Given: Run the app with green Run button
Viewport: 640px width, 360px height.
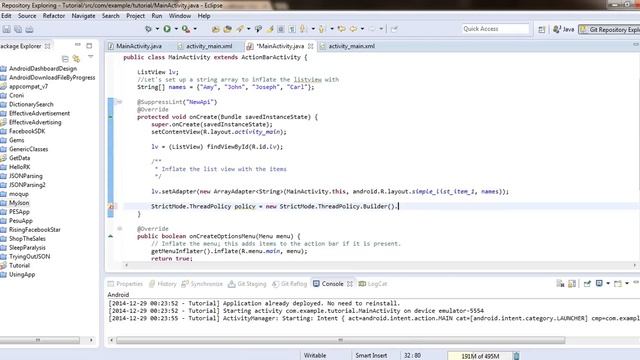Looking at the screenshot, I should click(x=167, y=29).
